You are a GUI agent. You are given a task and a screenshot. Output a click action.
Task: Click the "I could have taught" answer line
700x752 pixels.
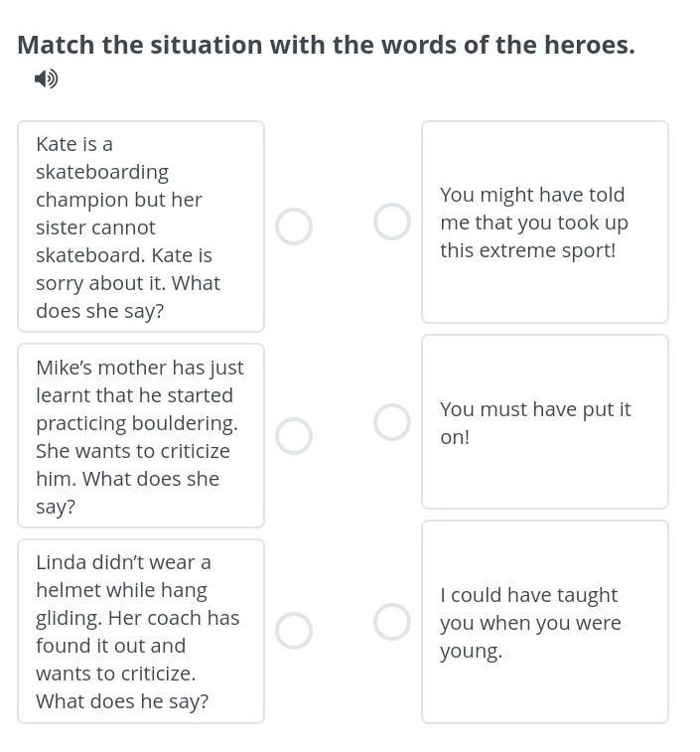point(528,595)
